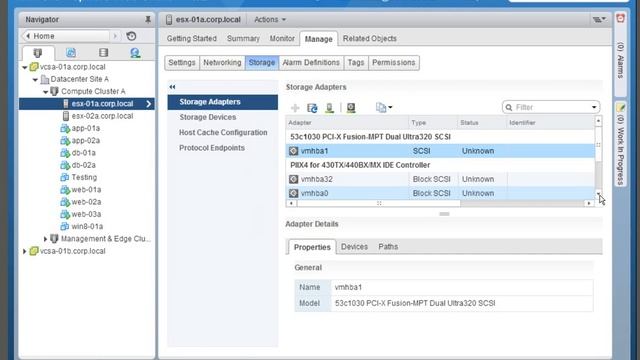Sort by Adapter column header
The image size is (640, 360).
click(347, 122)
